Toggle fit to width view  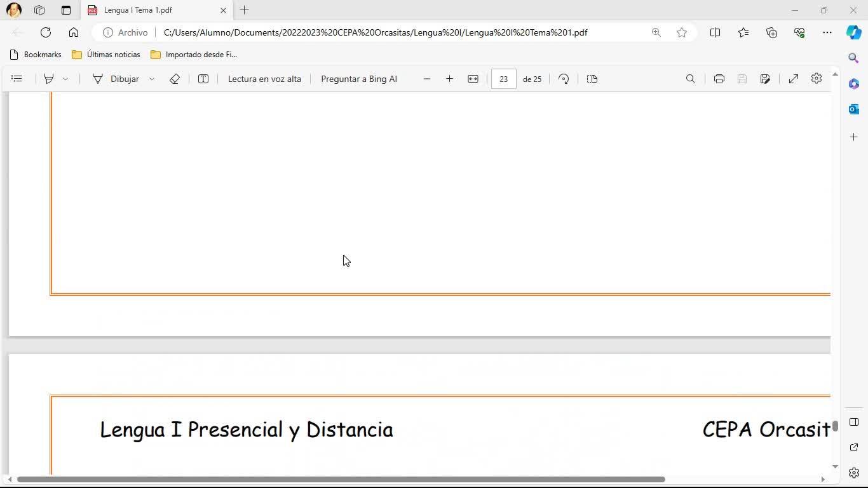point(473,79)
